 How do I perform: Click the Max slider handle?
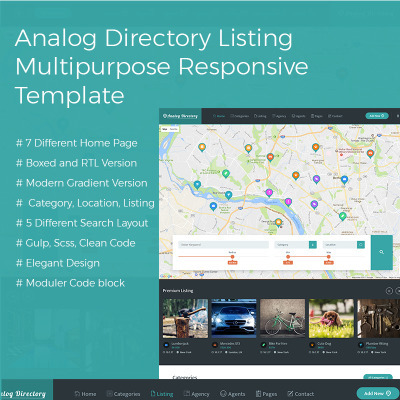[x=329, y=256]
